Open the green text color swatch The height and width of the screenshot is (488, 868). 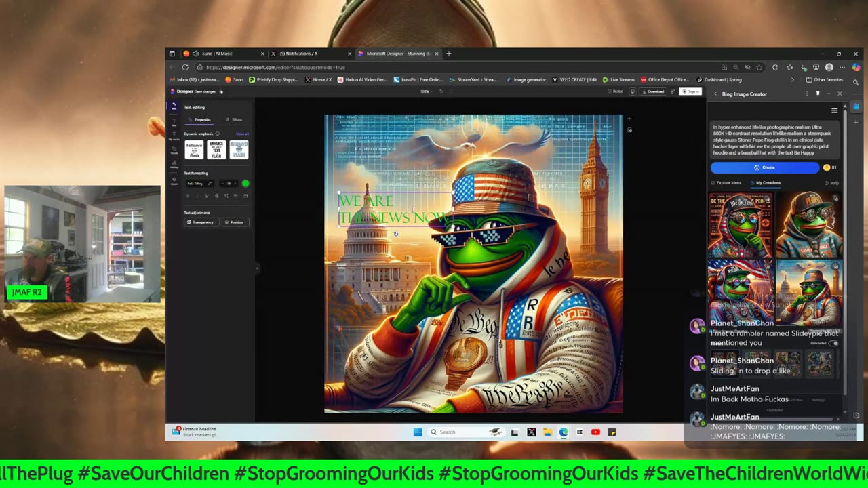(245, 184)
